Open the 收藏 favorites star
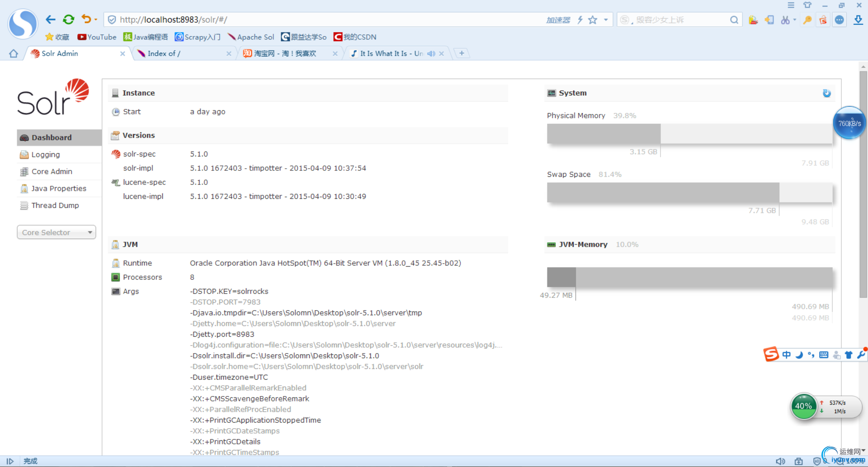868x467 pixels. (57, 37)
